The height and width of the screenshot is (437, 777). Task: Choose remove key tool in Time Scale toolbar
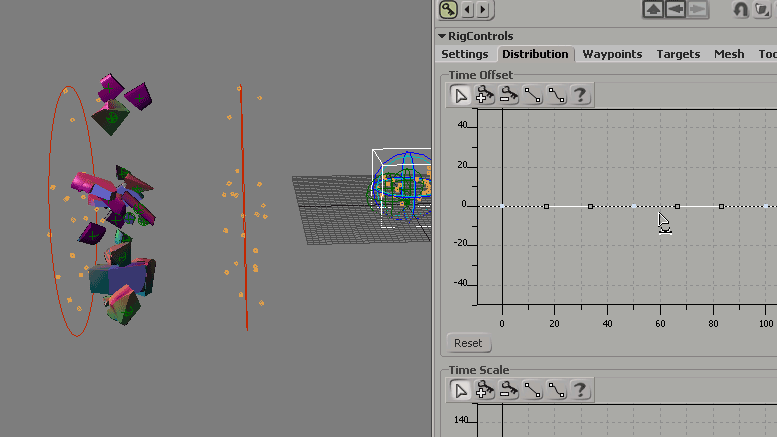point(508,390)
